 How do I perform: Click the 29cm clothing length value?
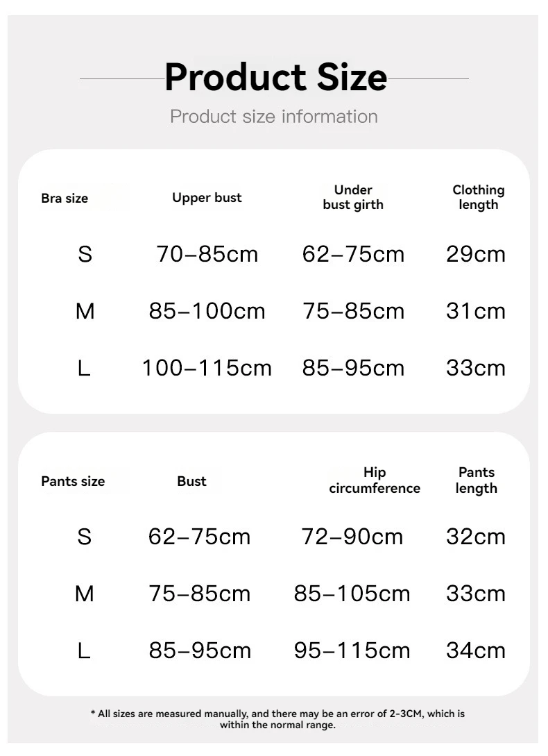point(476,254)
